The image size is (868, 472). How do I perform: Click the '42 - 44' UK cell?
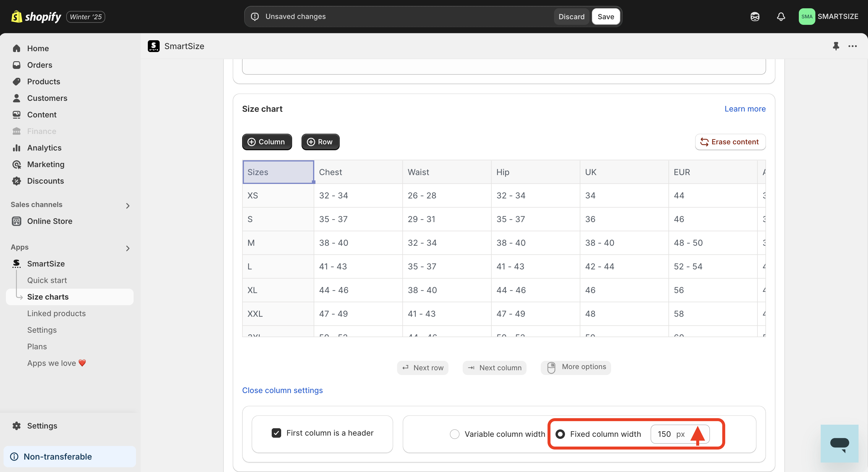click(624, 266)
